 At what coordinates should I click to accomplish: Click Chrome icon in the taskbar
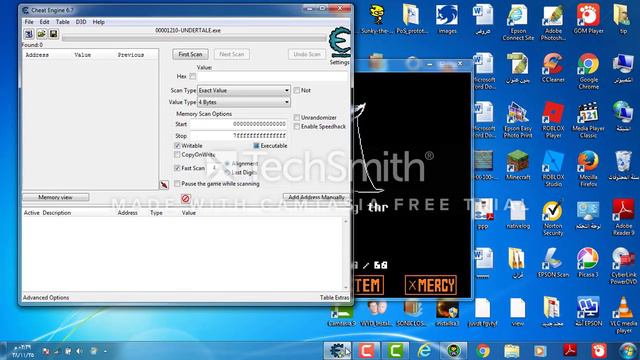click(483, 351)
